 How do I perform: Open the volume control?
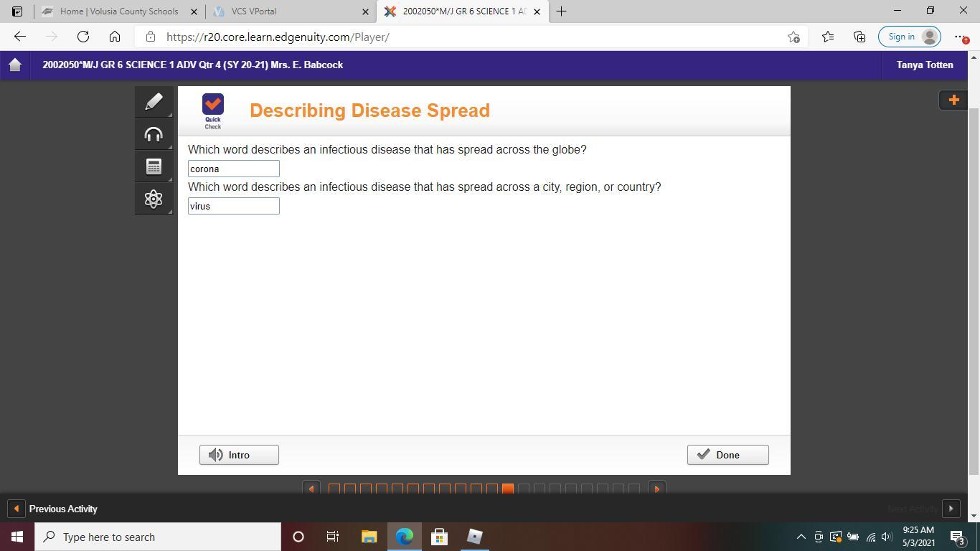(x=887, y=537)
